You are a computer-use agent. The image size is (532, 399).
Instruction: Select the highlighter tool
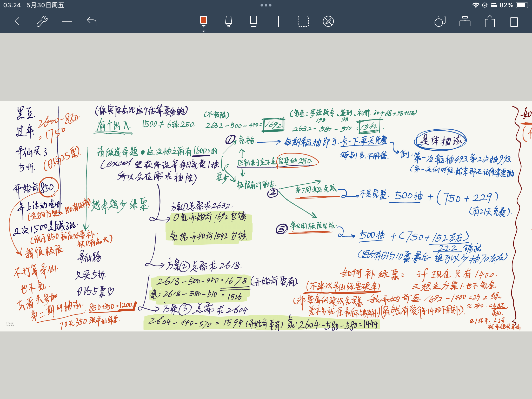[229, 21]
